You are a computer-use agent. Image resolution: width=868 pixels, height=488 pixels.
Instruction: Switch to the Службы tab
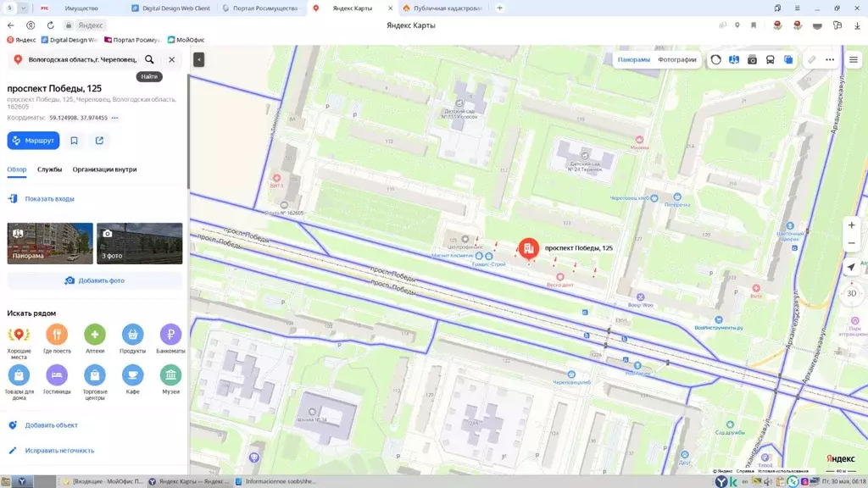(49, 169)
